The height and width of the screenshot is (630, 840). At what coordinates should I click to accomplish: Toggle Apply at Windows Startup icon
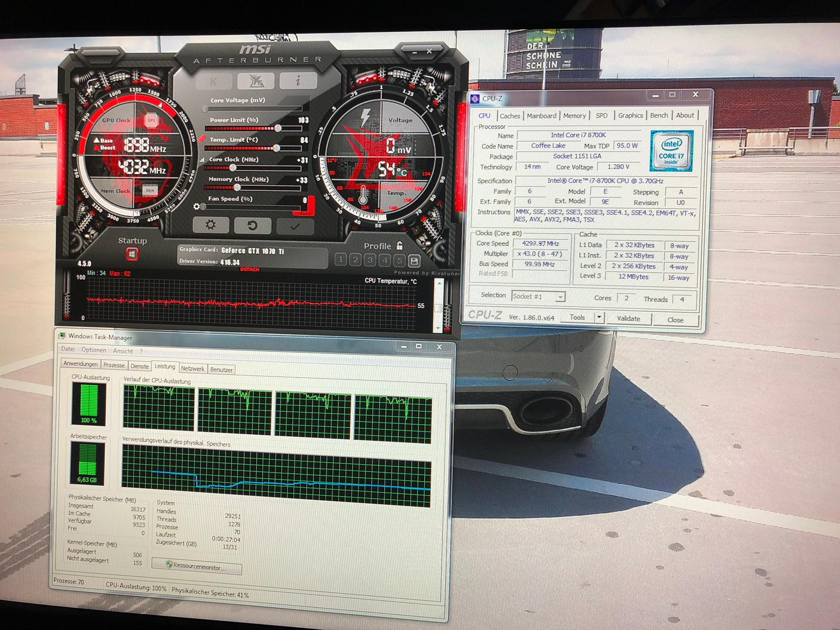point(132,255)
